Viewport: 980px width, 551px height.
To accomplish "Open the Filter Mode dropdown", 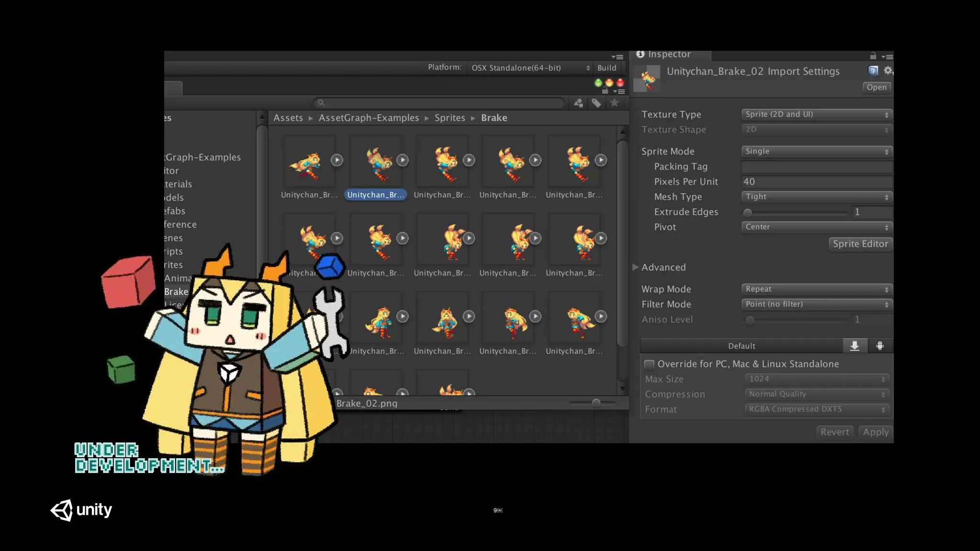I will pyautogui.click(x=816, y=304).
